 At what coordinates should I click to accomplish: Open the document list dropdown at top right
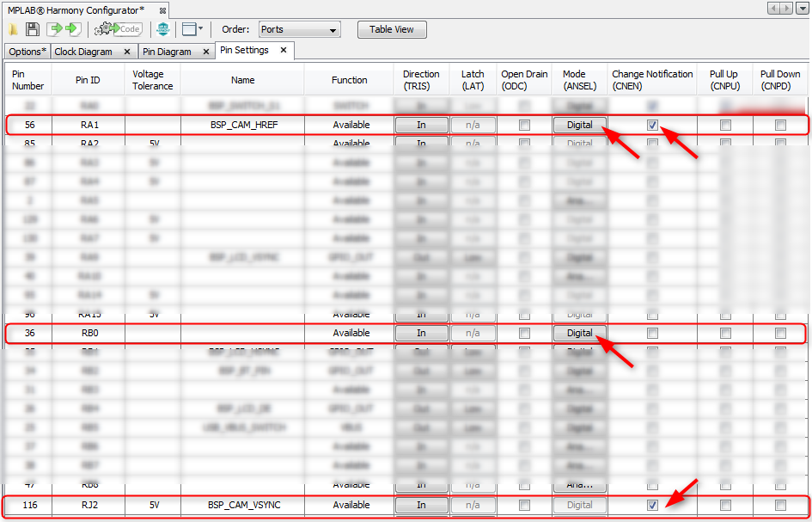tap(803, 8)
